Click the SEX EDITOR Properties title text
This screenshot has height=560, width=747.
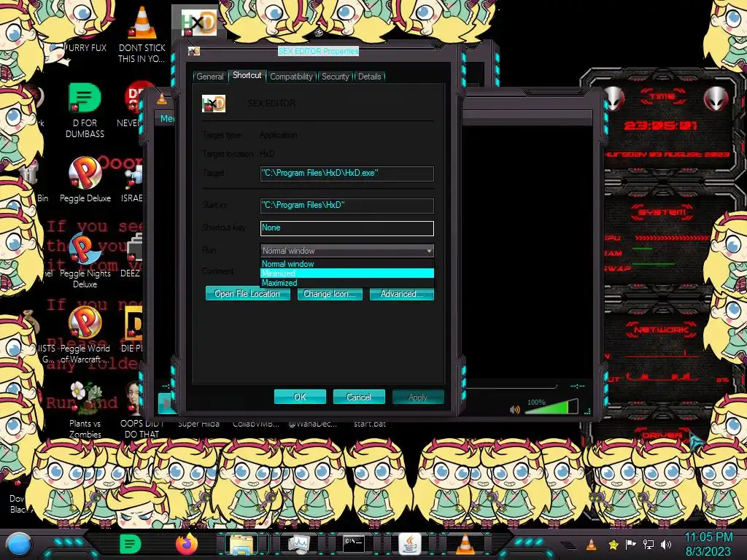pyautogui.click(x=318, y=51)
